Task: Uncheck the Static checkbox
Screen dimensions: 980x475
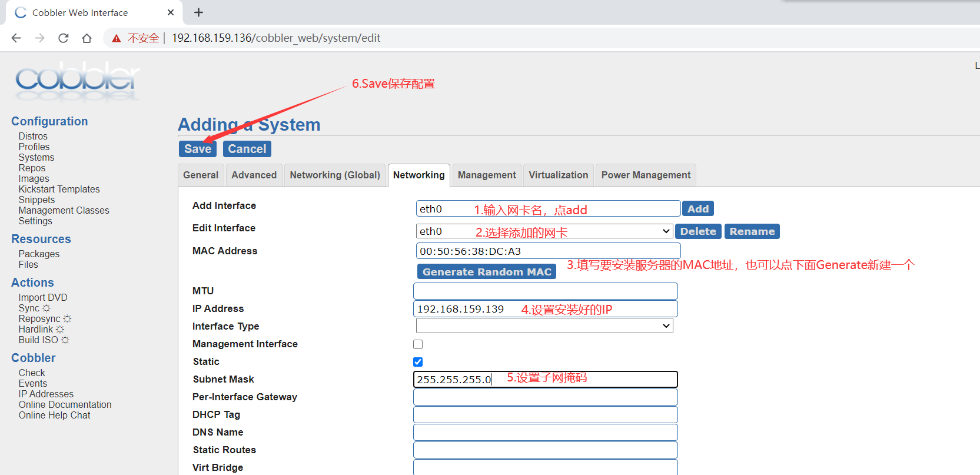Action: 418,362
